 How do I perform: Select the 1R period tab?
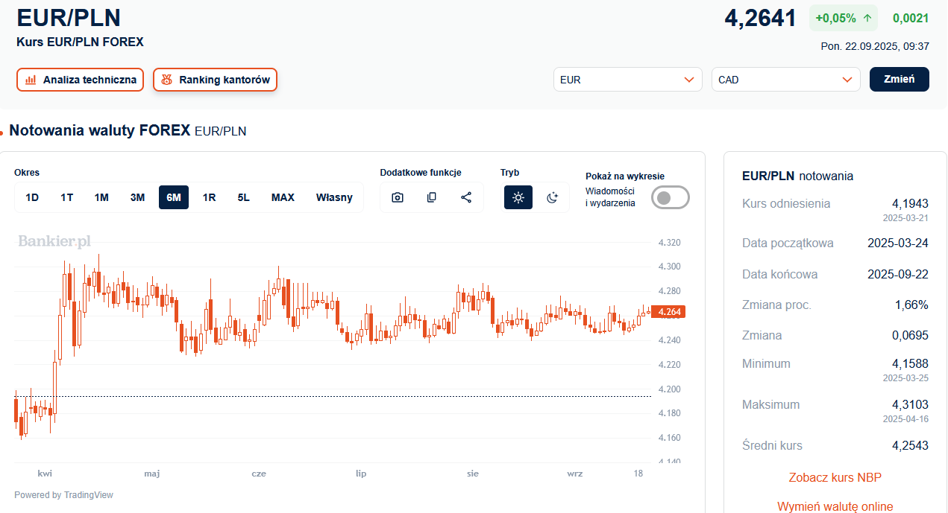tap(209, 197)
